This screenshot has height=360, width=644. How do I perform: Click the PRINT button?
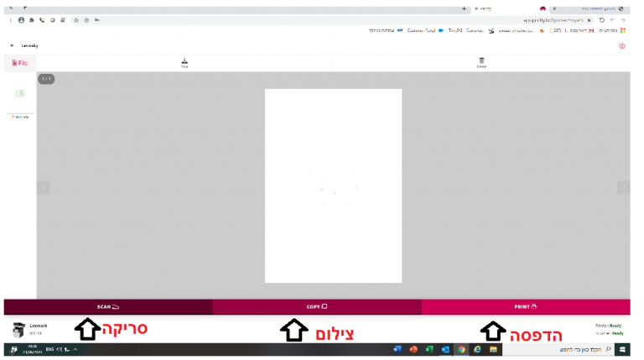526,307
